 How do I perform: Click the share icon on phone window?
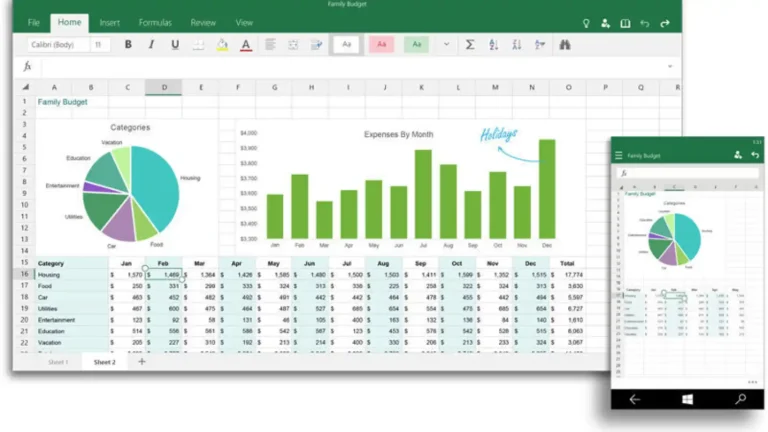738,155
